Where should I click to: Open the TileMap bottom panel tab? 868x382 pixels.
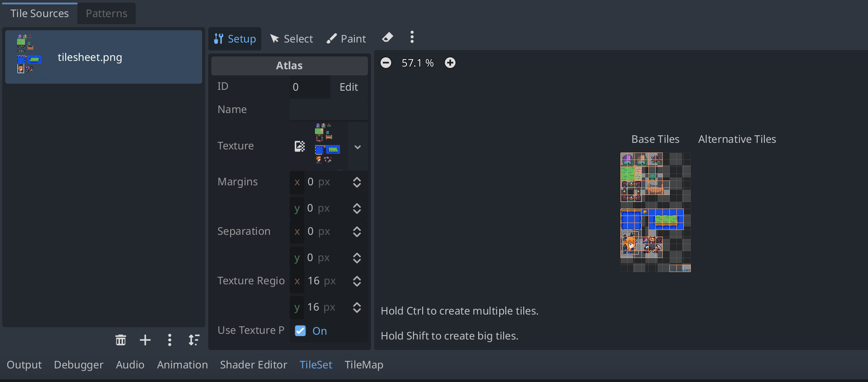(364, 365)
